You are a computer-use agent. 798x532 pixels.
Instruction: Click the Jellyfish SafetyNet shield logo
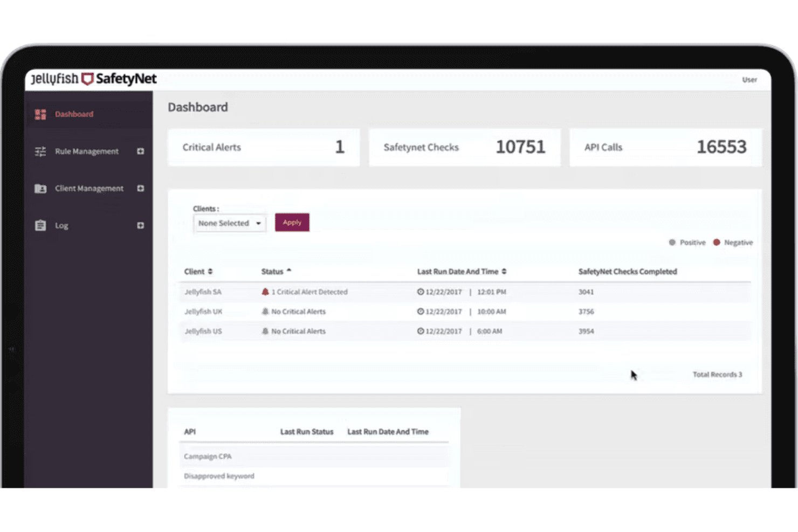(87, 79)
